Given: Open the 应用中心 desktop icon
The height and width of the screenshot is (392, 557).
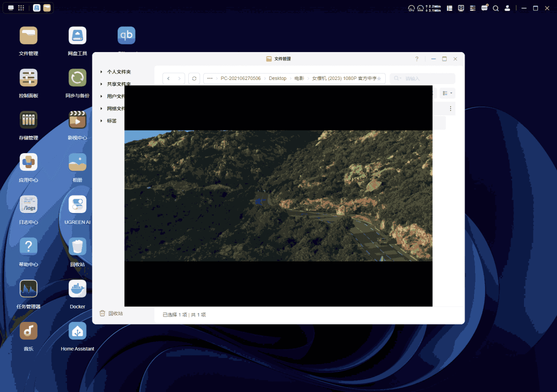Looking at the screenshot, I should click(x=28, y=162).
